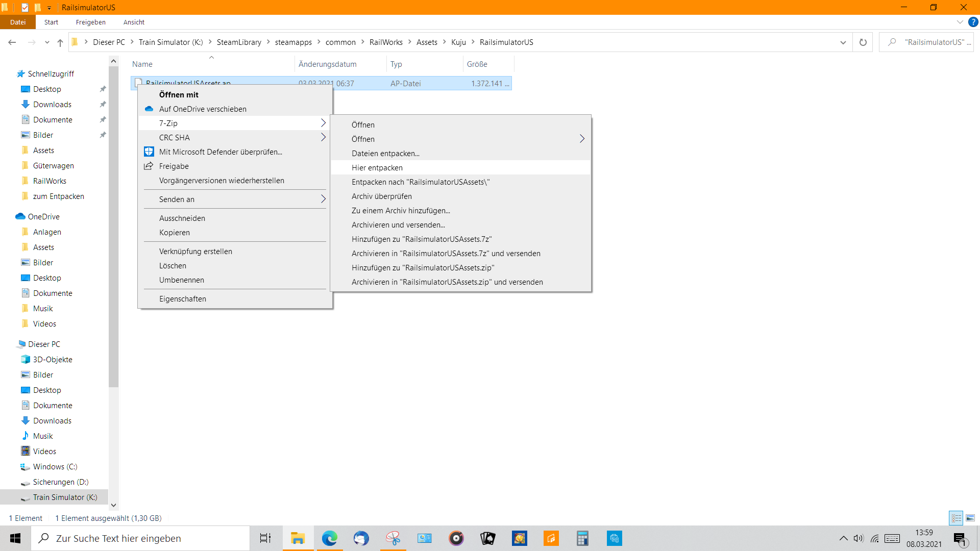
Task: Open Microsoft Edge from the taskbar
Action: 330,538
